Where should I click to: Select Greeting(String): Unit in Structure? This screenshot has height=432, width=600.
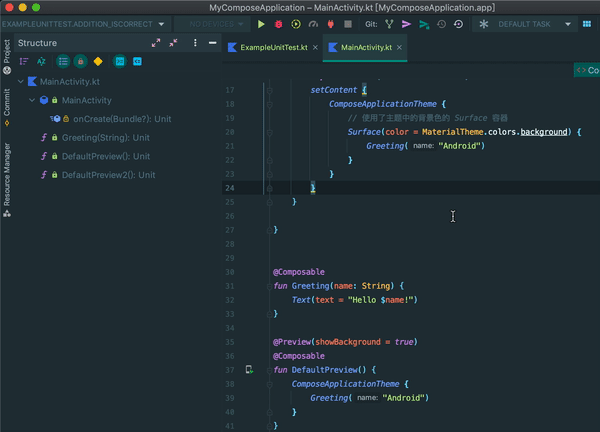(106, 138)
